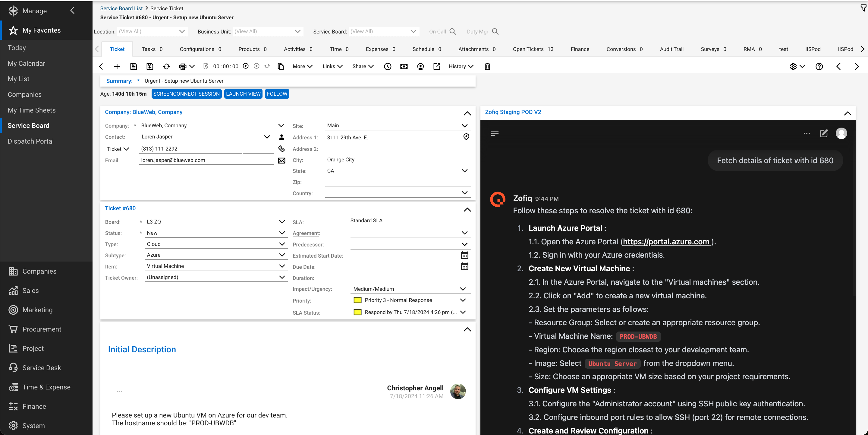The image size is (868, 435).
Task: Click the filter funnel icon
Action: [863, 8]
